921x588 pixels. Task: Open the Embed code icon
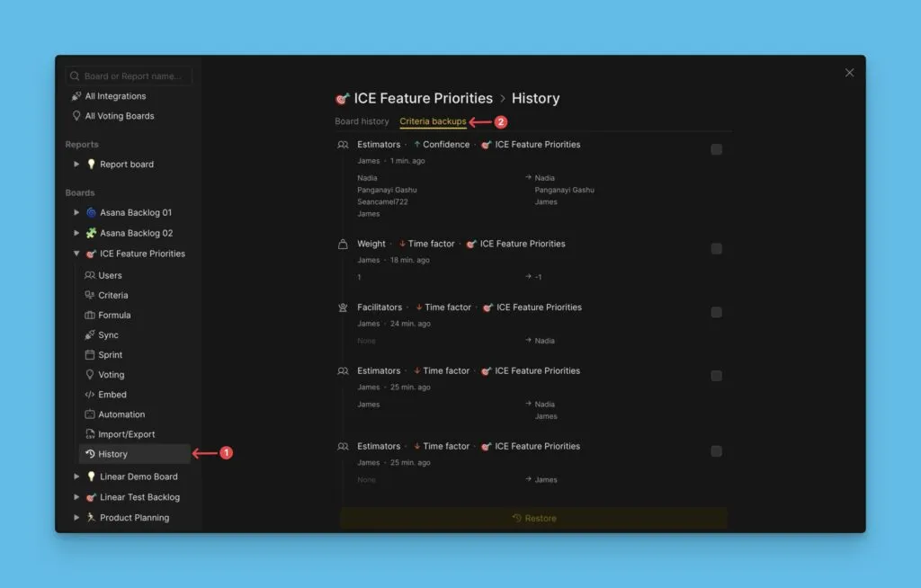click(x=90, y=395)
